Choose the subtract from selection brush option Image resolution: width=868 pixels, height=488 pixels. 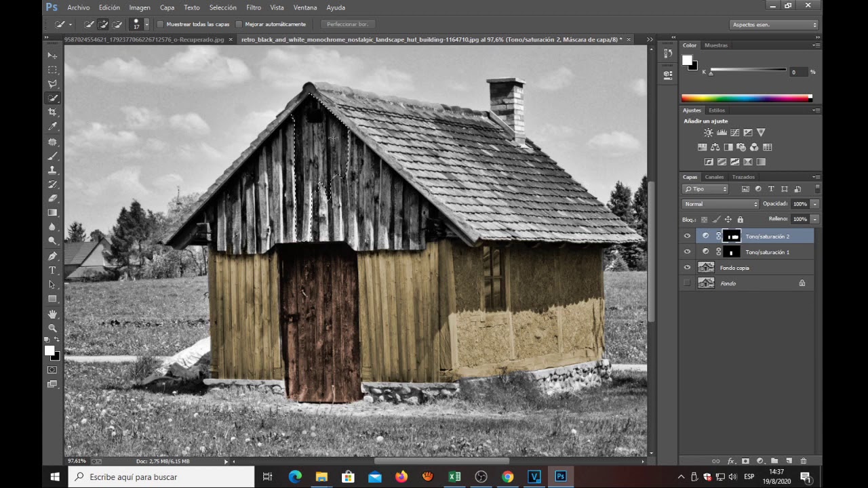[x=117, y=24]
